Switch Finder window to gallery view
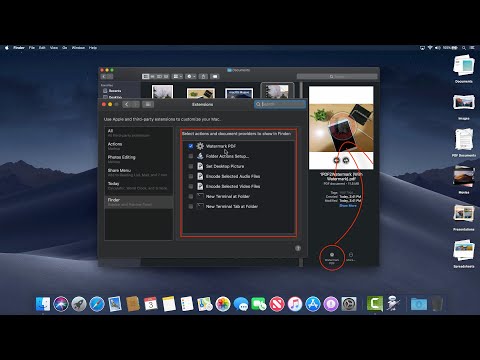Image resolution: width=480 pixels, height=360 pixels. tap(166, 76)
